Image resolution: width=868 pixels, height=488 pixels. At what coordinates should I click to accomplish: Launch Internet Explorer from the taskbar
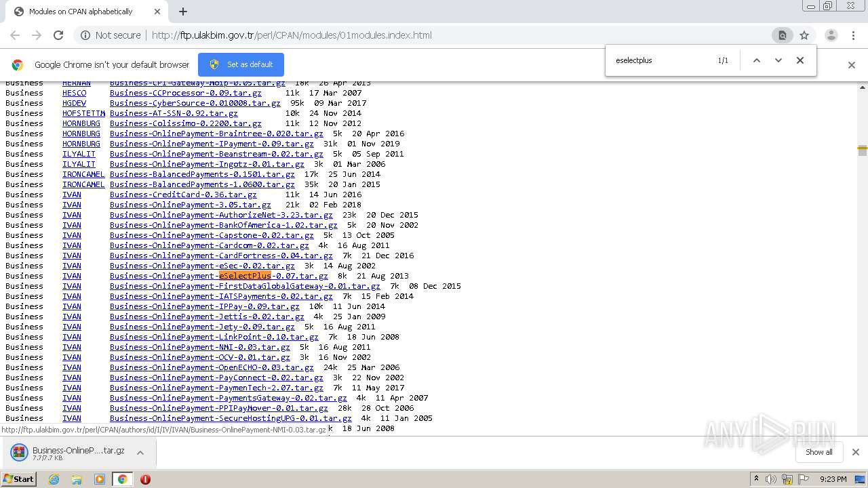(x=54, y=479)
